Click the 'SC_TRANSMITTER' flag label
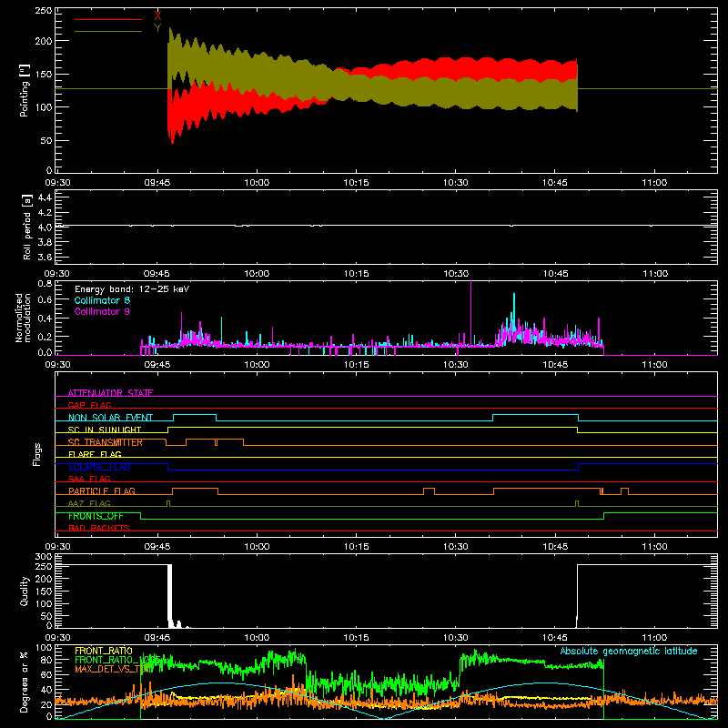 pyautogui.click(x=106, y=442)
